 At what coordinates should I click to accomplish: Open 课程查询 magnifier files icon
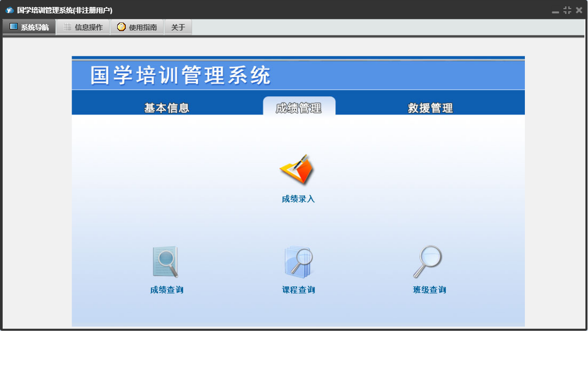click(298, 262)
